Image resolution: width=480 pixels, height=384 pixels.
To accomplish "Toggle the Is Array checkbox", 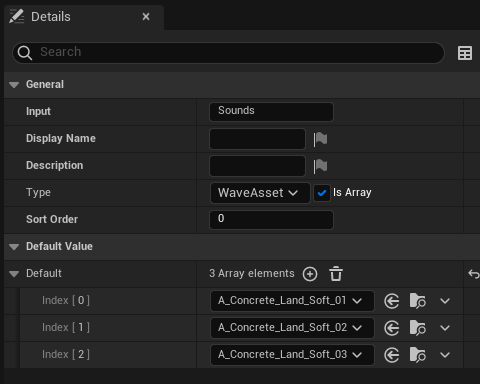I will pos(322,193).
